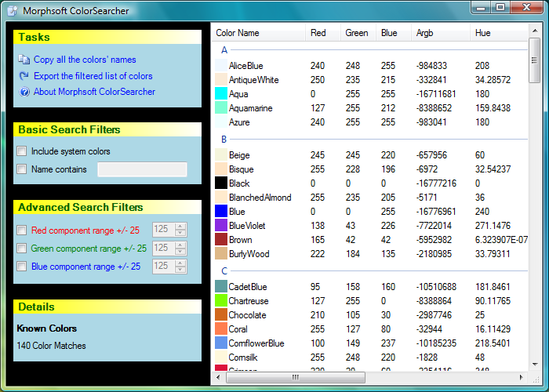Collapse the A group header
Image resolution: width=549 pixels, height=392 pixels.
(x=224, y=50)
